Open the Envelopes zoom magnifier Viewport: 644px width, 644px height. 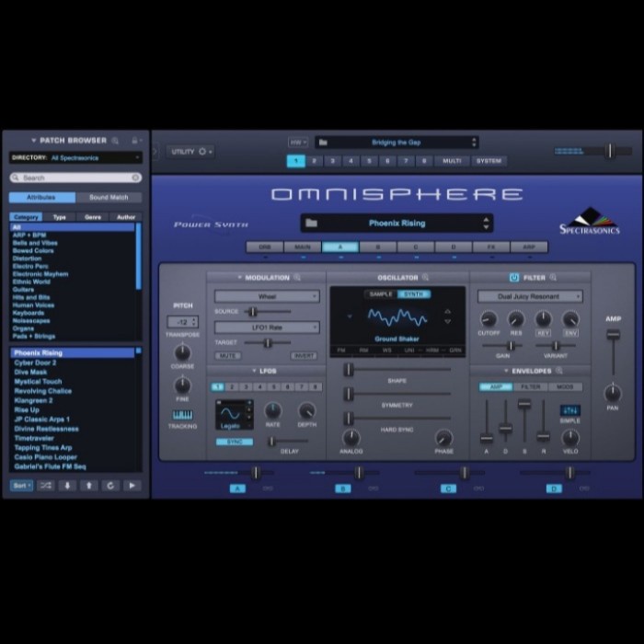(x=559, y=371)
